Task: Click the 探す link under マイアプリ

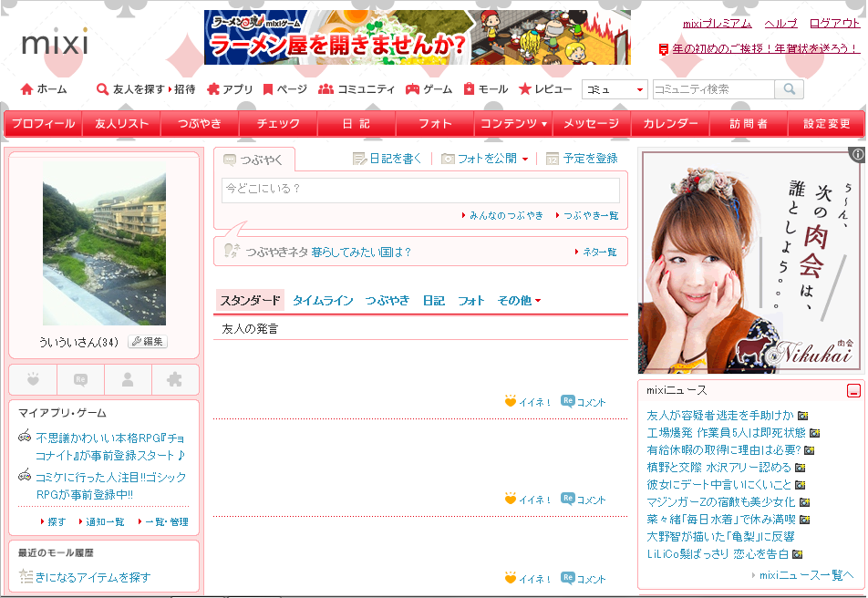Action: 57,521
